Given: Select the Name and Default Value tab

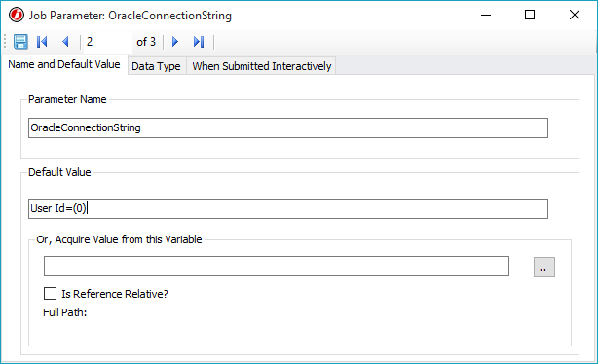Looking at the screenshot, I should (x=64, y=64).
